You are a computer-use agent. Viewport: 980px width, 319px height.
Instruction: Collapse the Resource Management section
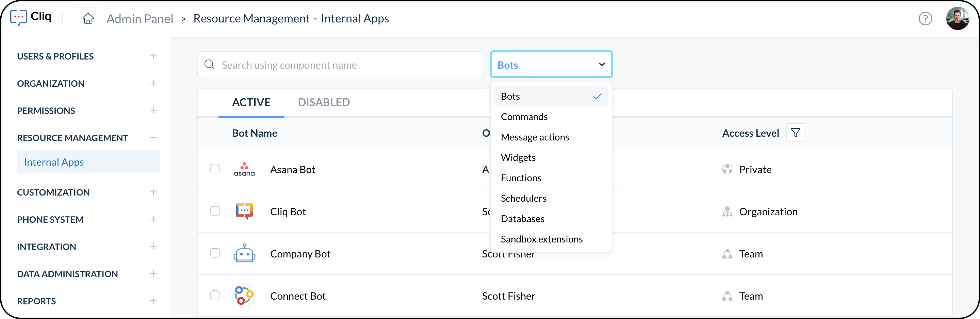[153, 137]
